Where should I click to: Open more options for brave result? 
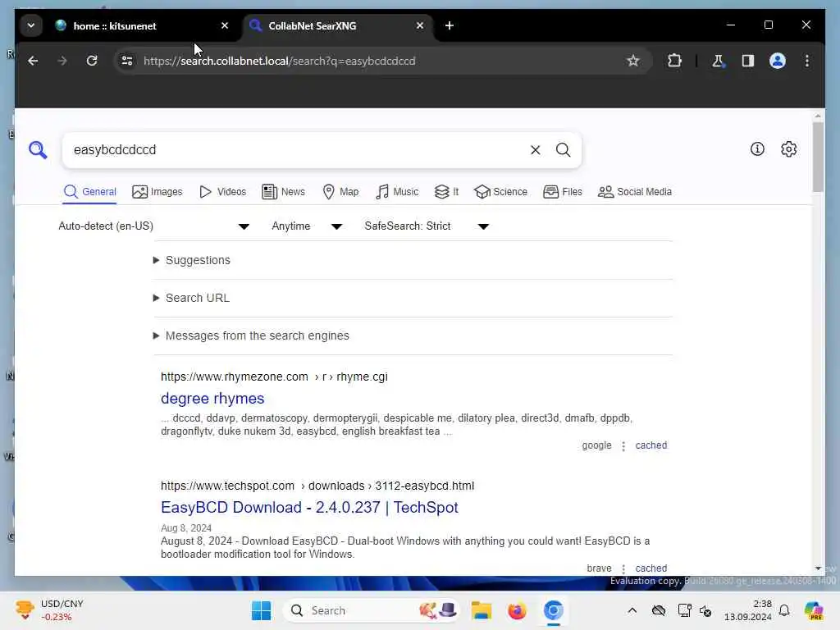(x=623, y=568)
